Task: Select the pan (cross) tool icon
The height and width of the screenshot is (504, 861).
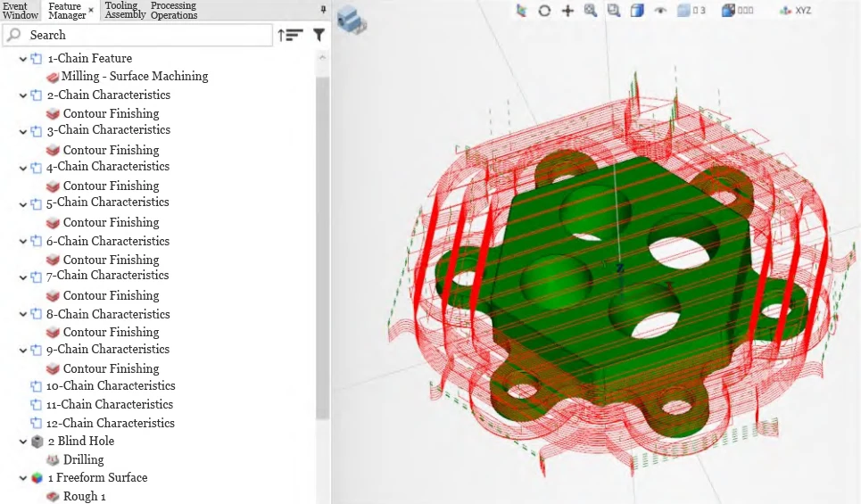Action: coord(567,11)
